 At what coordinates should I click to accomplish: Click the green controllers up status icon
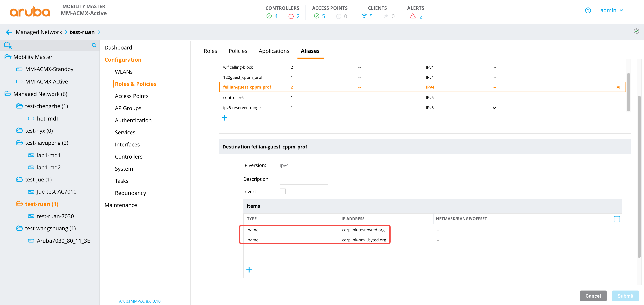click(269, 16)
